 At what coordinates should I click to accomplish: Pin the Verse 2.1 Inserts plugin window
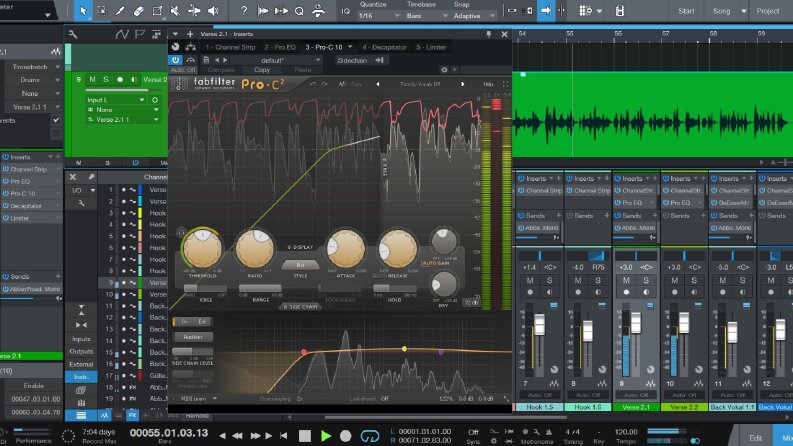click(489, 34)
